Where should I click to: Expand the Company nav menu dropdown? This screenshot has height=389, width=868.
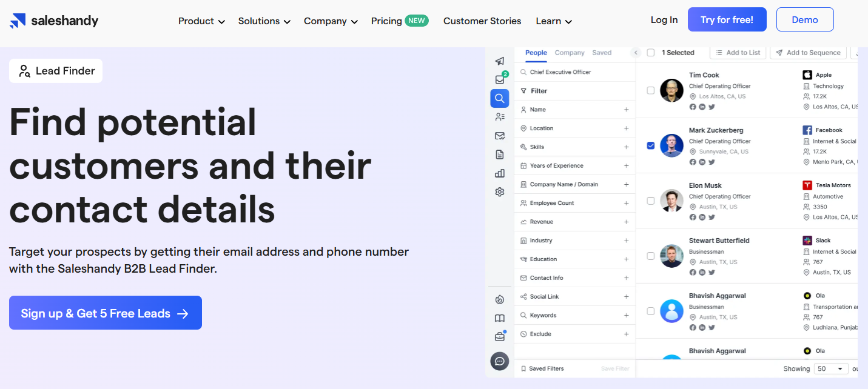(331, 21)
